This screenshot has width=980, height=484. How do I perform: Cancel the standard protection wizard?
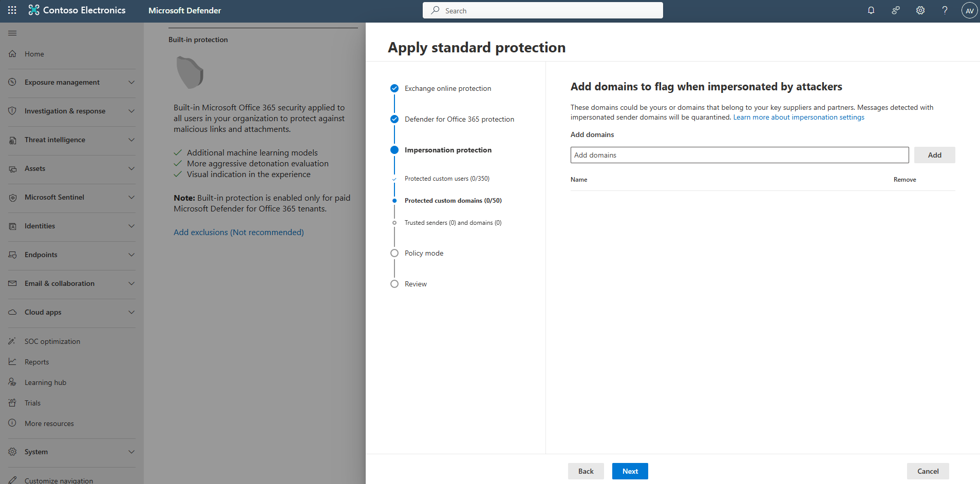(928, 471)
